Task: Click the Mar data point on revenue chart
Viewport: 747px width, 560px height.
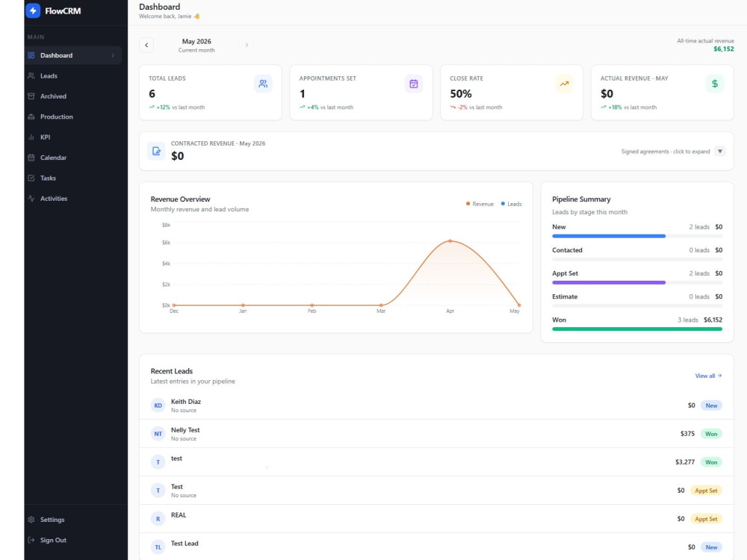Action: pyautogui.click(x=381, y=305)
